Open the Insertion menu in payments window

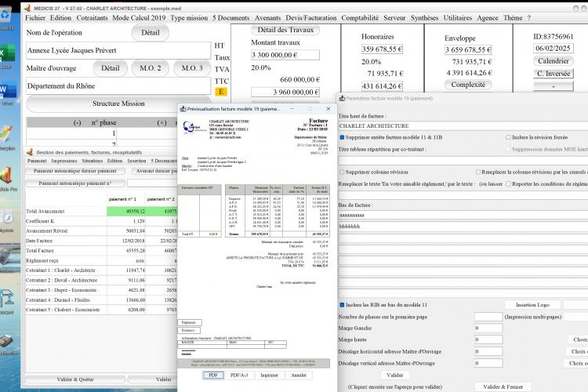(x=136, y=161)
